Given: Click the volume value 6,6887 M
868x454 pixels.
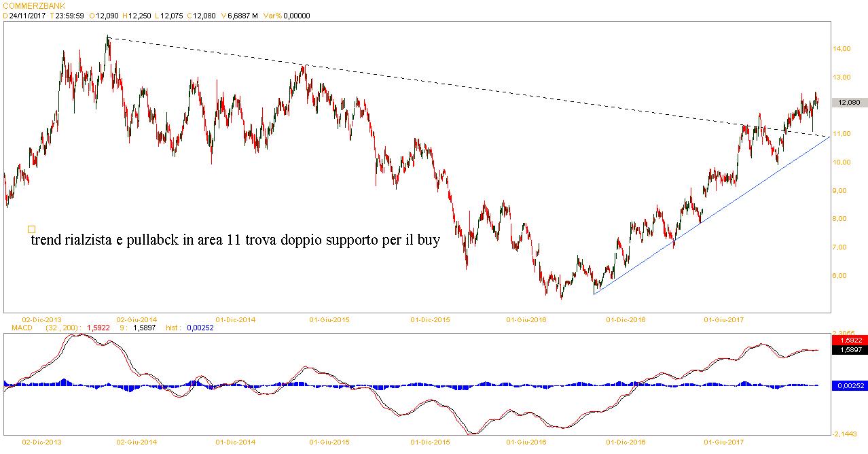Looking at the screenshot, I should tap(243, 16).
